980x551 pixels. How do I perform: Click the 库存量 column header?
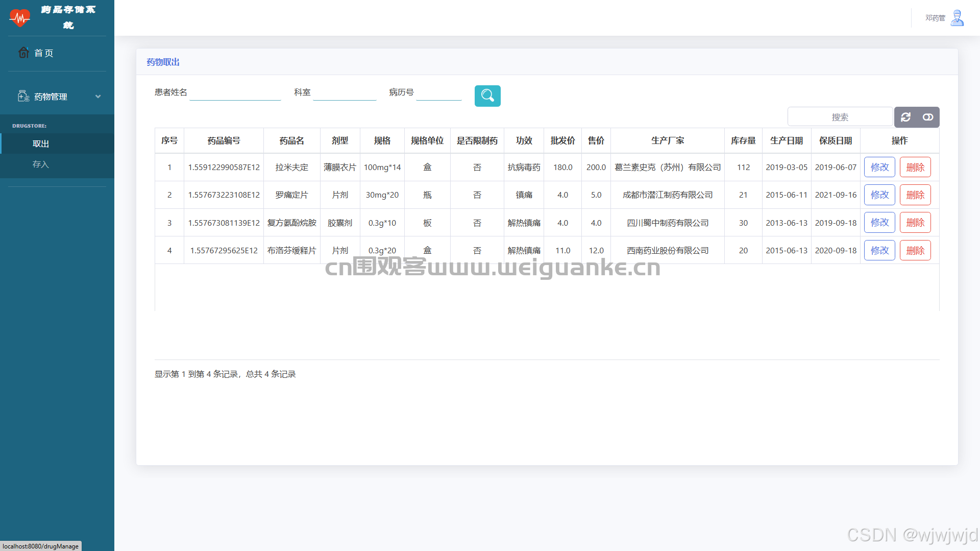(x=743, y=140)
